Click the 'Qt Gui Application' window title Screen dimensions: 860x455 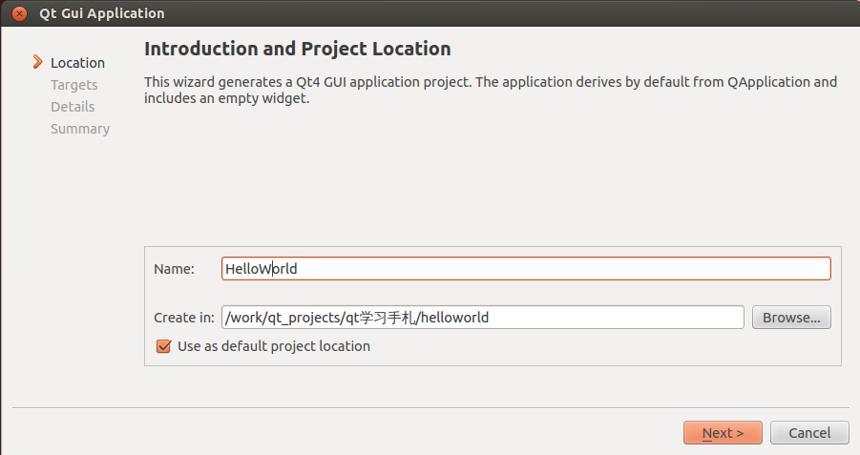(x=101, y=13)
